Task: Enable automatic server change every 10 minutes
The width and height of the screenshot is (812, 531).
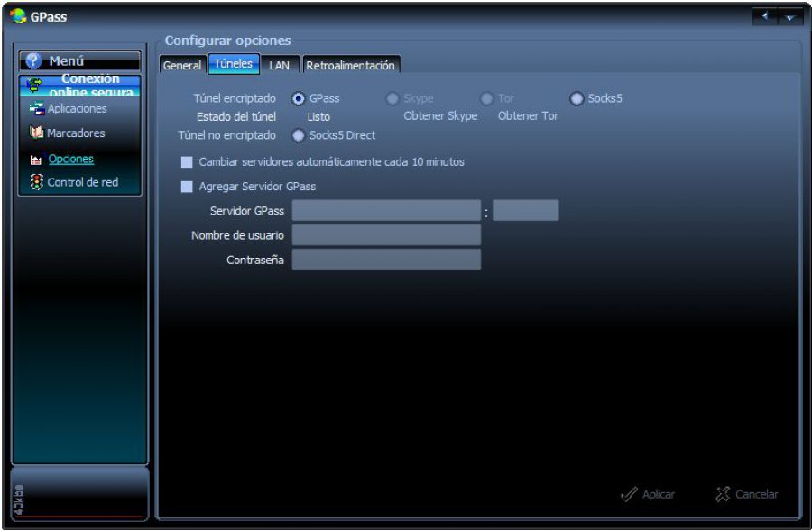Action: point(187,162)
